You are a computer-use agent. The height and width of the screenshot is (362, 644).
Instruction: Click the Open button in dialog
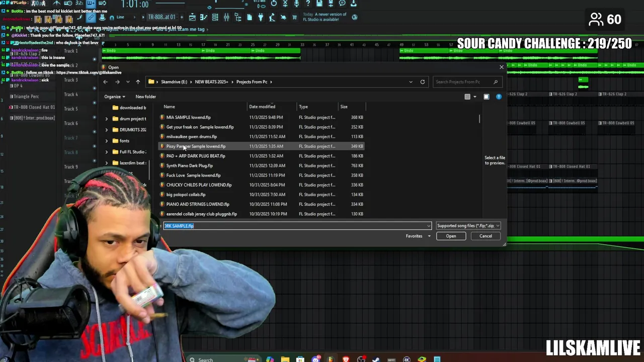point(451,236)
